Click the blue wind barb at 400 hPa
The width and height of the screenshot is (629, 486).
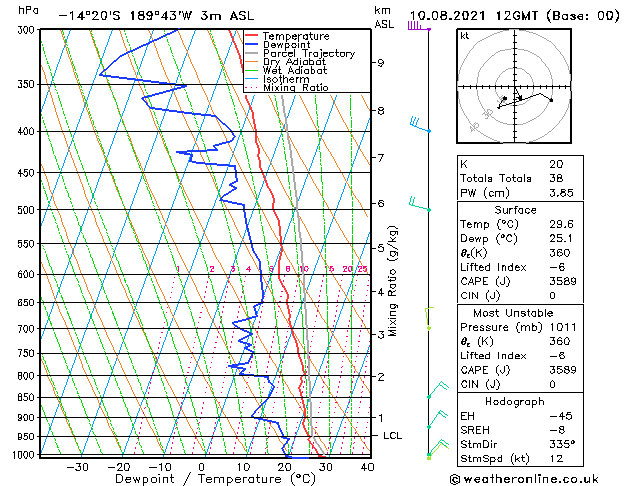[x=420, y=124]
